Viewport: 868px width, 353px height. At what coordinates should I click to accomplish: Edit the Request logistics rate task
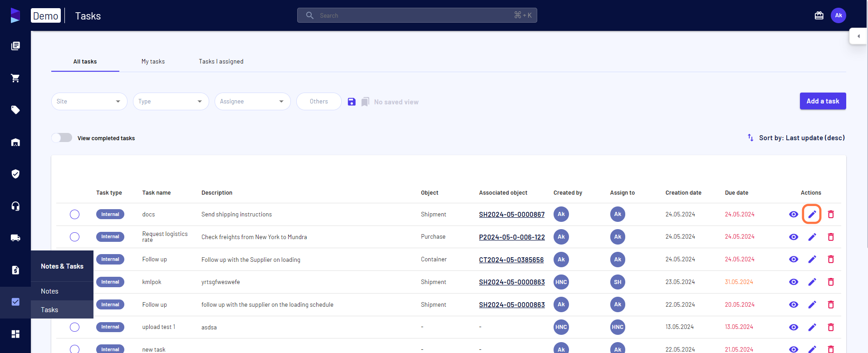pos(812,237)
